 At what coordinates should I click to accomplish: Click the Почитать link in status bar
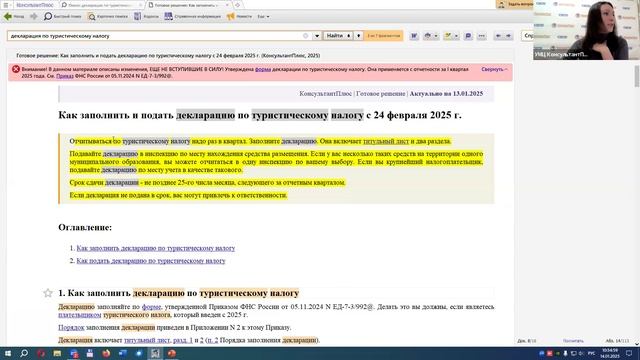coord(573,340)
